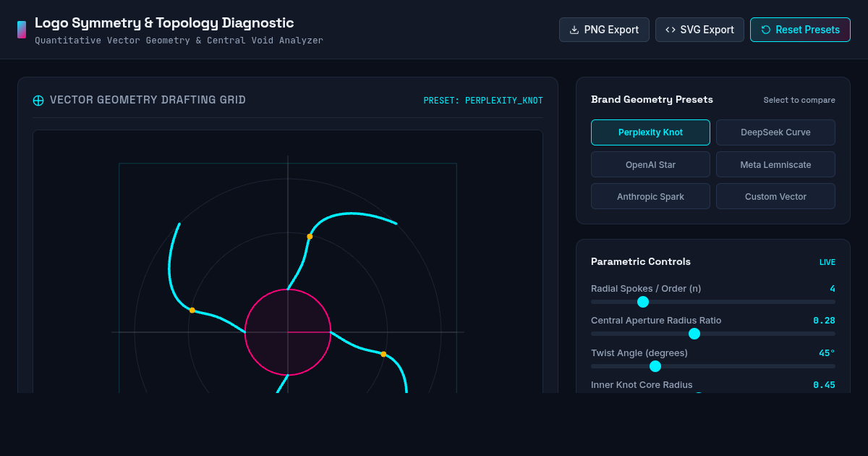Click the LIVE status indicator
This screenshot has height=456, width=868.
(x=827, y=262)
